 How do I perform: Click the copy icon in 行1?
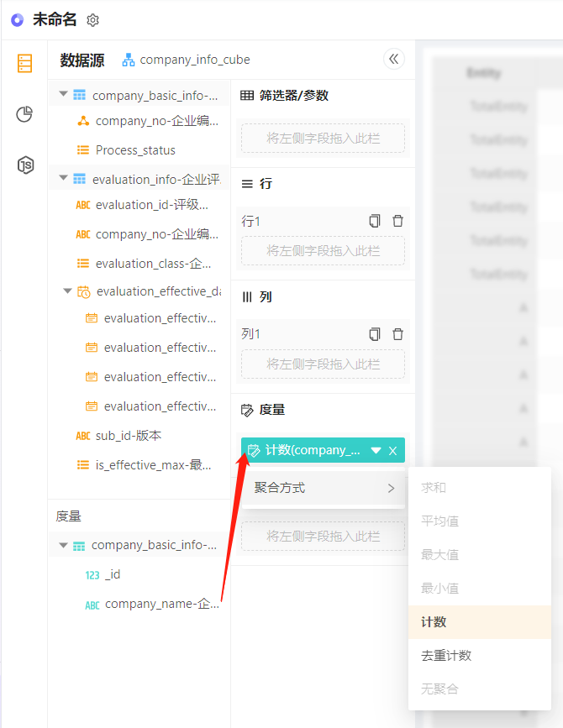[375, 221]
